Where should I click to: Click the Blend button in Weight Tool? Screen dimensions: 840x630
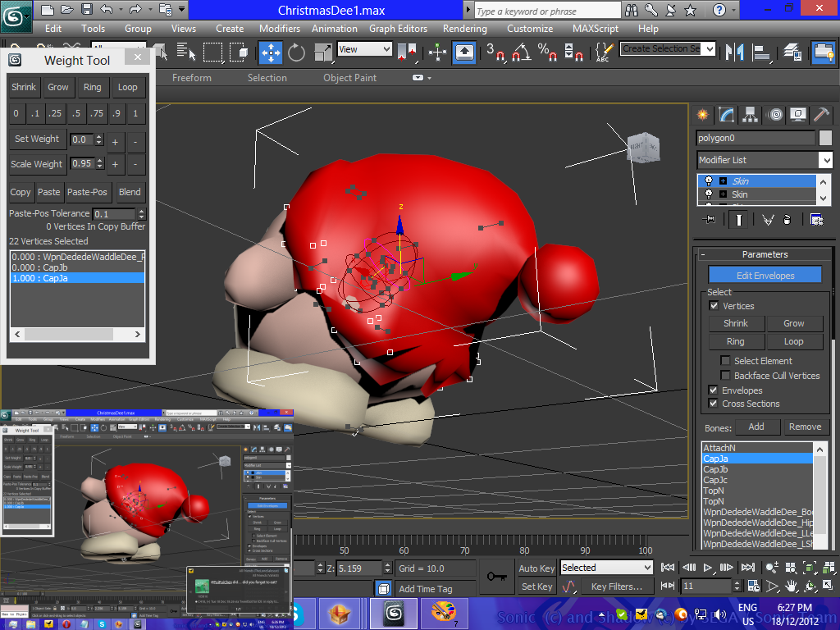coord(130,192)
